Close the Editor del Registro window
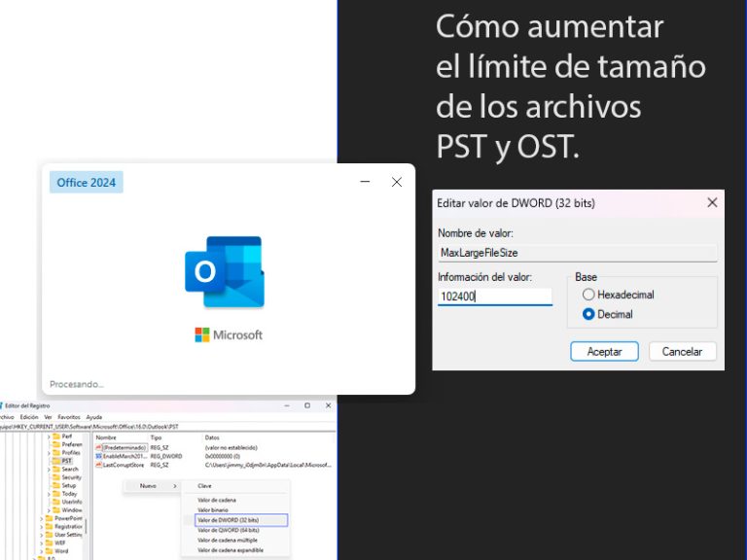The height and width of the screenshot is (560, 747). [x=328, y=405]
